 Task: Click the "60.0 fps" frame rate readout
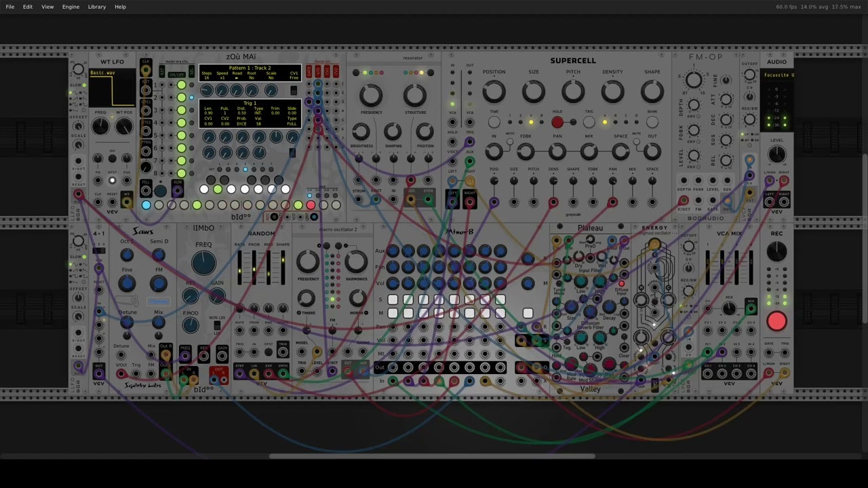tap(787, 7)
